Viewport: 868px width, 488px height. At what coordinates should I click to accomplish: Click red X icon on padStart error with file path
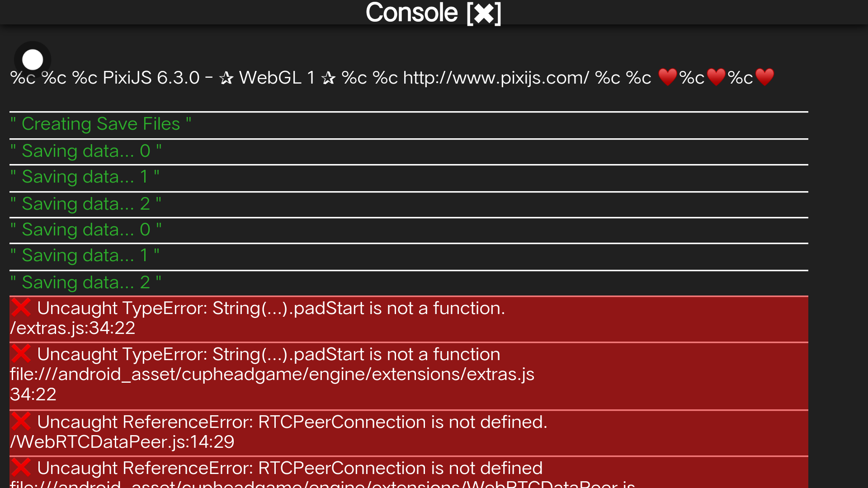pos(21,354)
